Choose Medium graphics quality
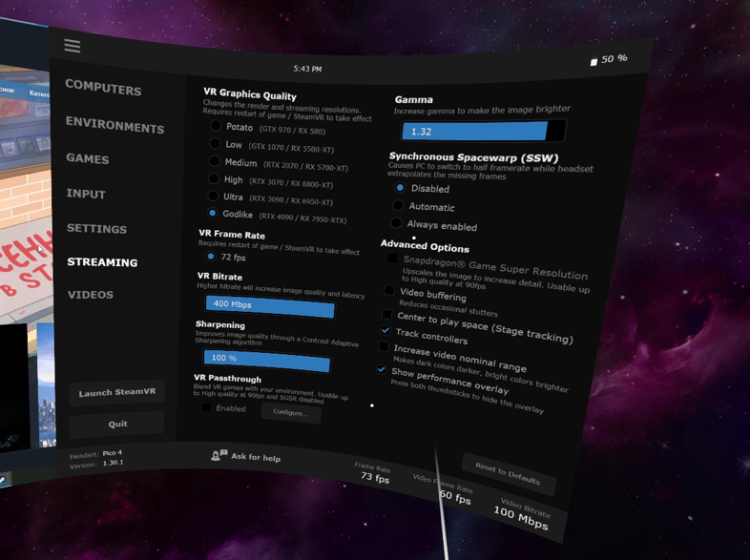 (215, 161)
